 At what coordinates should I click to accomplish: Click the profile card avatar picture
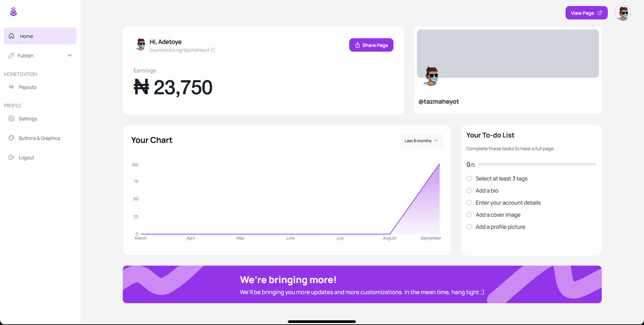pos(431,76)
